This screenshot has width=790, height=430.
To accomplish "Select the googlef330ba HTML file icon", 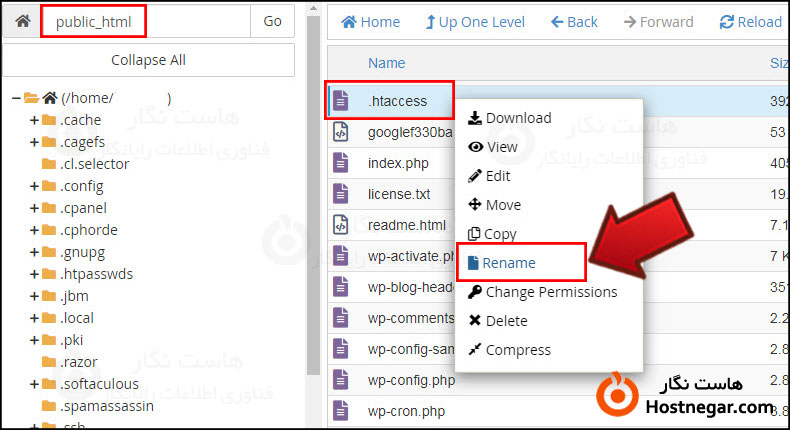I will (341, 132).
